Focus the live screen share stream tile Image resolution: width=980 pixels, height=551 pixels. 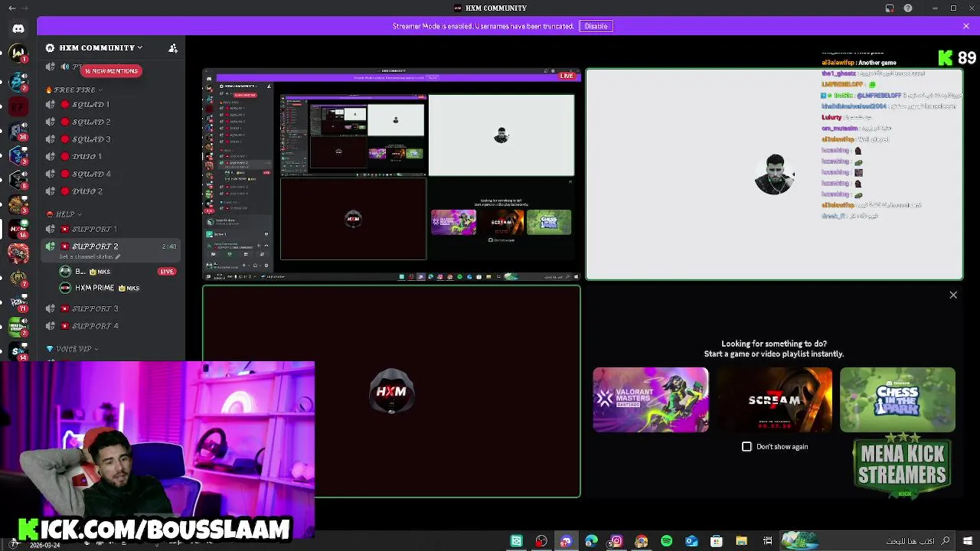(392, 175)
